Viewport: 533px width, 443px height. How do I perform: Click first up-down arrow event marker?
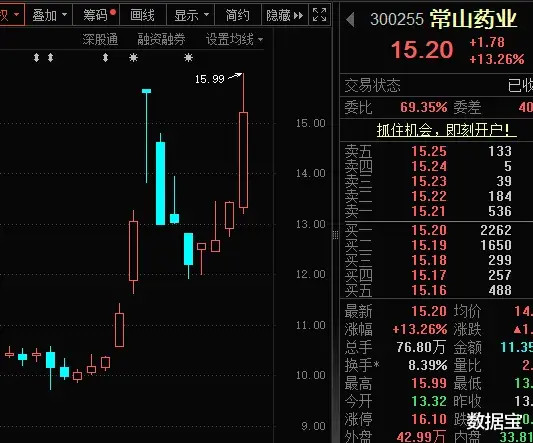[x=36, y=58]
